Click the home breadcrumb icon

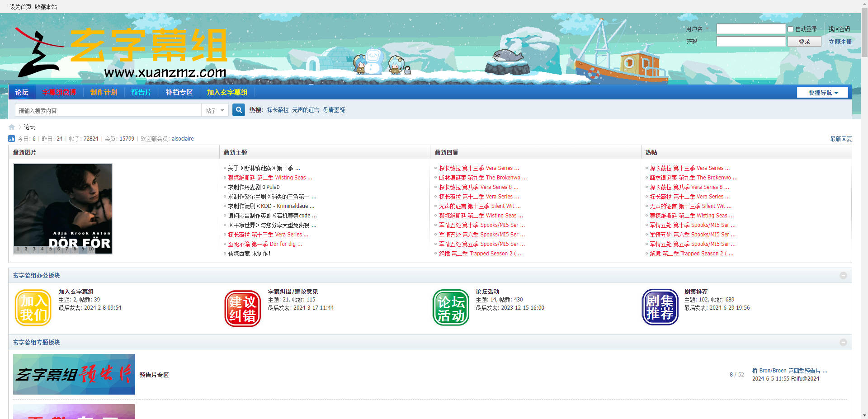click(12, 127)
